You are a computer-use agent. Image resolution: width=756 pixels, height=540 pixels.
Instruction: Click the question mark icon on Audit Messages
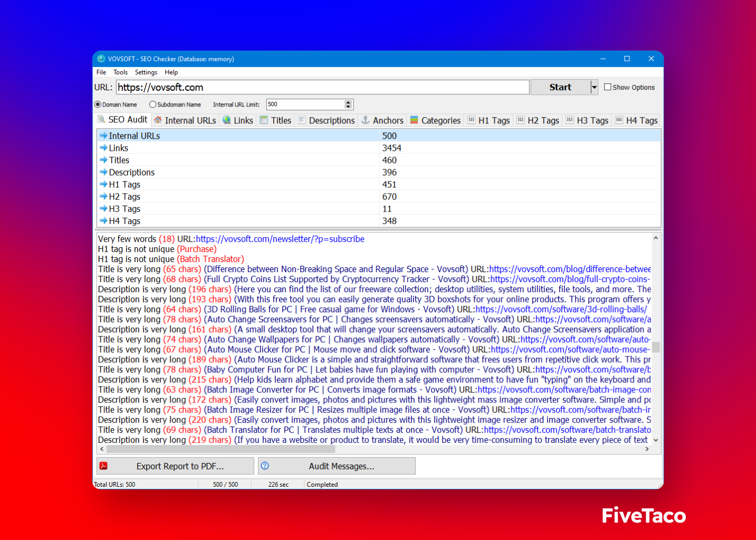point(265,466)
